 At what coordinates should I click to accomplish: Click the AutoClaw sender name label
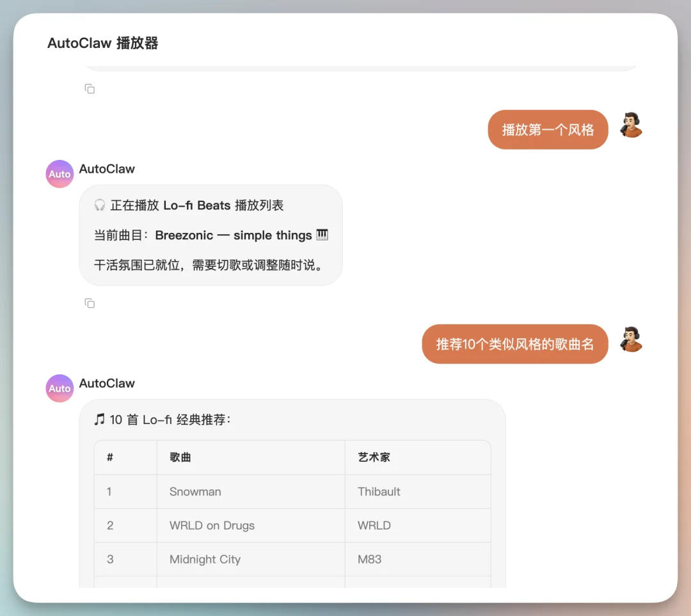click(107, 168)
